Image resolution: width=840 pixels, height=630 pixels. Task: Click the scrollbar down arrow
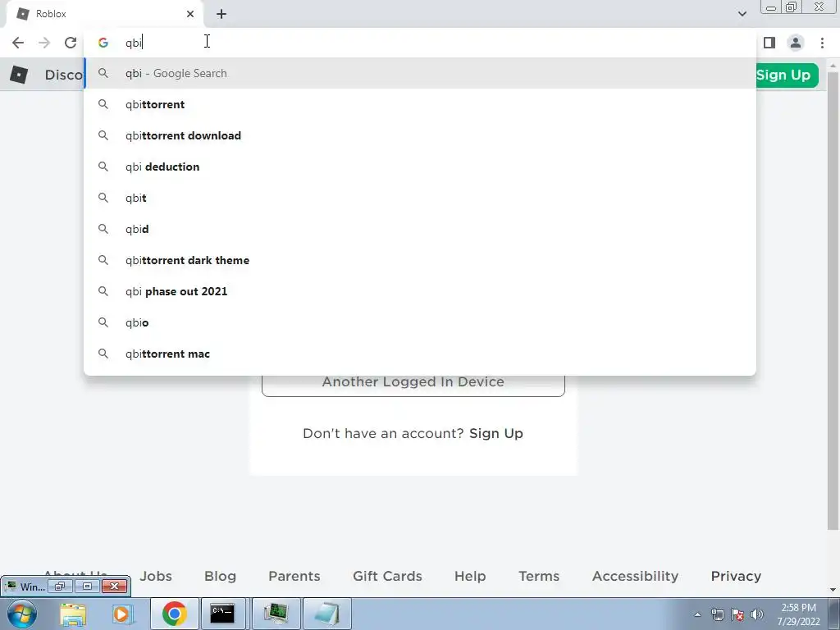pyautogui.click(x=833, y=590)
